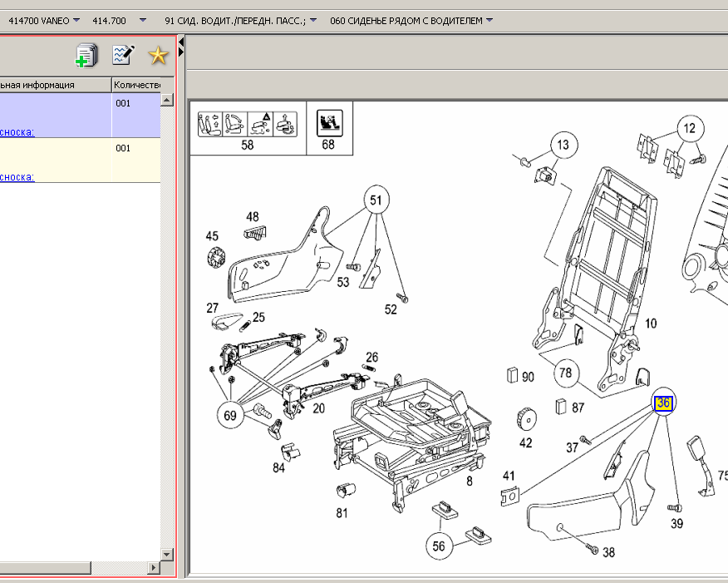Click circled callout 13 near the backrest frame
The width and height of the screenshot is (728, 583).
[563, 146]
